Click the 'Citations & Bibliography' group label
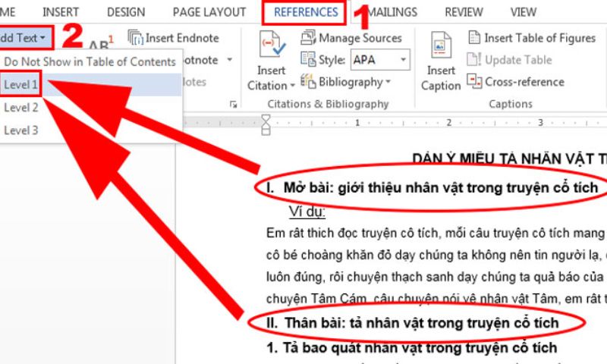Image resolution: width=607 pixels, height=364 pixels. (x=328, y=104)
